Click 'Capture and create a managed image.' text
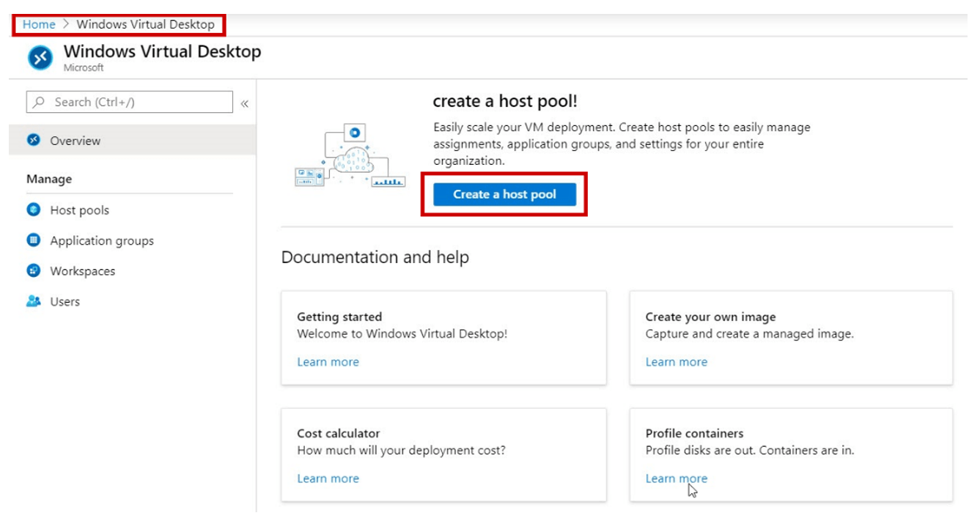 (749, 334)
